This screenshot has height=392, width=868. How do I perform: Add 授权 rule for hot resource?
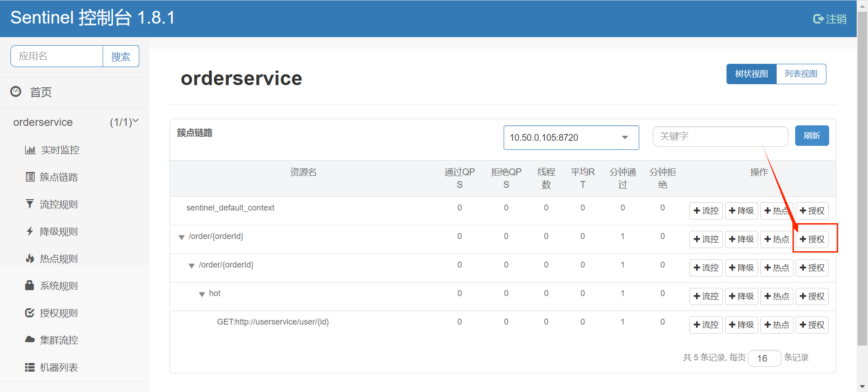point(812,296)
